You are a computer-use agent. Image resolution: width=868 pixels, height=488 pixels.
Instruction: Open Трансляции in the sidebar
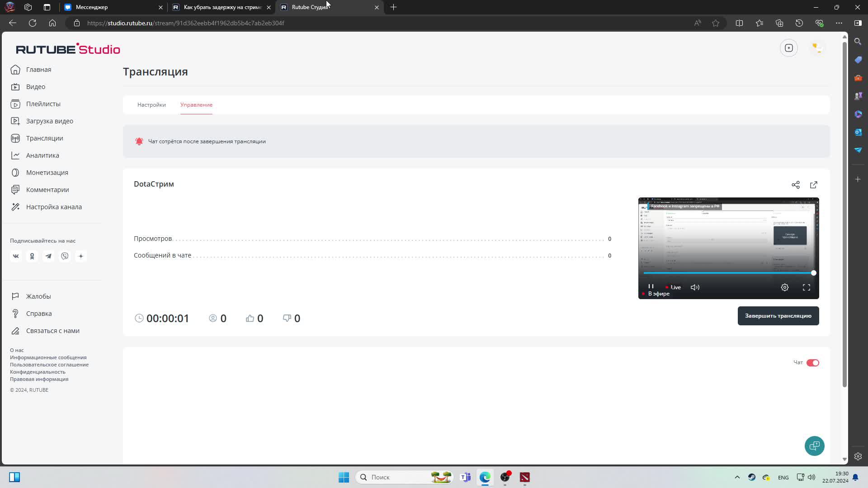tap(44, 138)
